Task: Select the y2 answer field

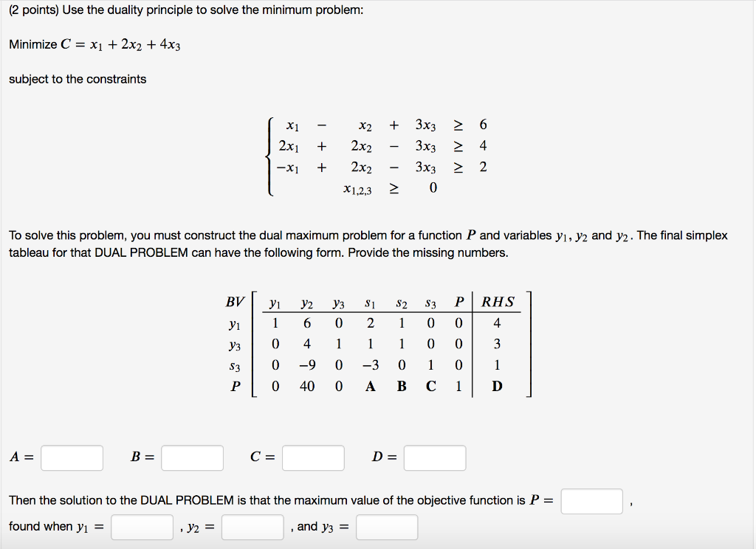Action: tap(250, 527)
